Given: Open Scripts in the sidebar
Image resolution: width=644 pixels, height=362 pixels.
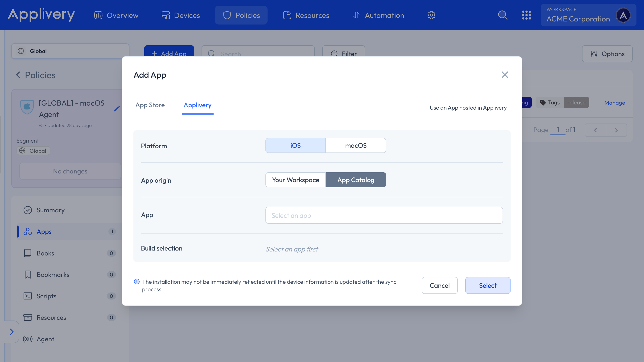Looking at the screenshot, I should coord(70,296).
